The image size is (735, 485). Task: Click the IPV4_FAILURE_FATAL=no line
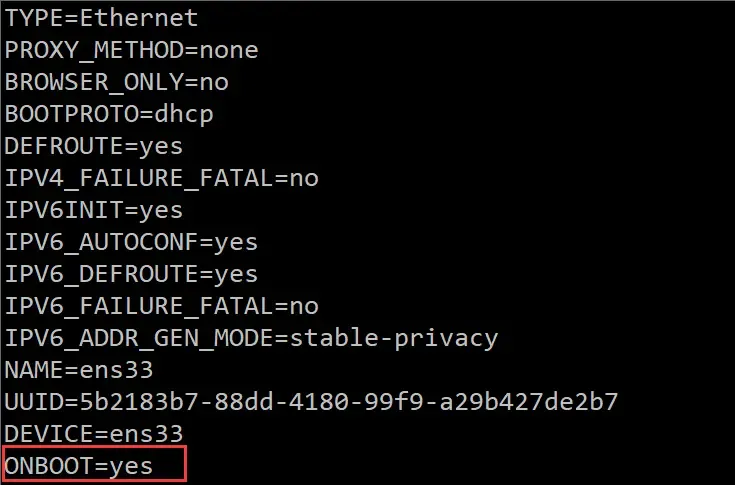point(161,178)
